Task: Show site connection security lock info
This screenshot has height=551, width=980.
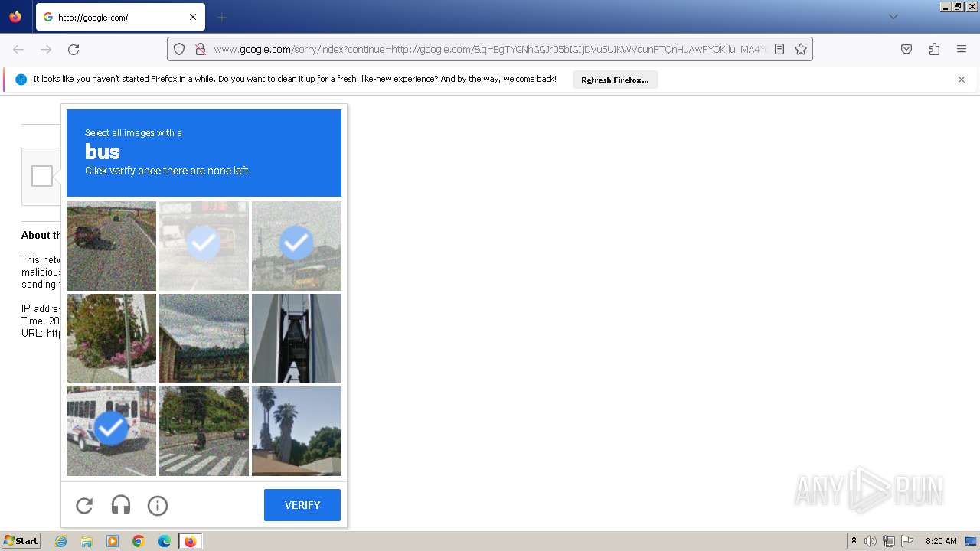Action: point(201,49)
